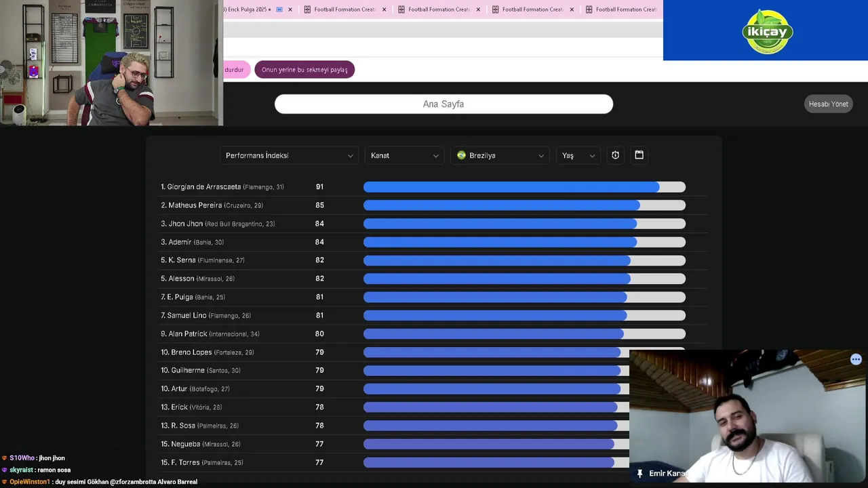This screenshot has width=868, height=488.
Task: Select player Negueba row
Action: pos(393,444)
